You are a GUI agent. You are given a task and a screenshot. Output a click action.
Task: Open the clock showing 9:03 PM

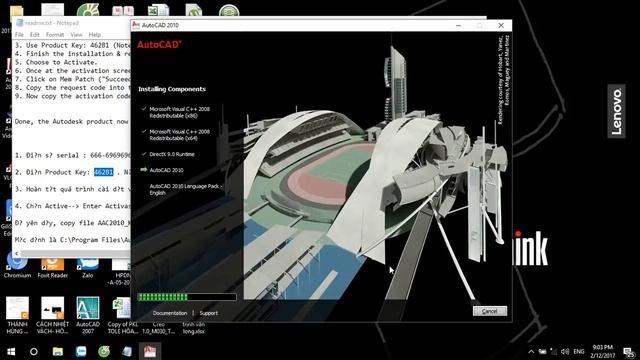click(x=602, y=351)
